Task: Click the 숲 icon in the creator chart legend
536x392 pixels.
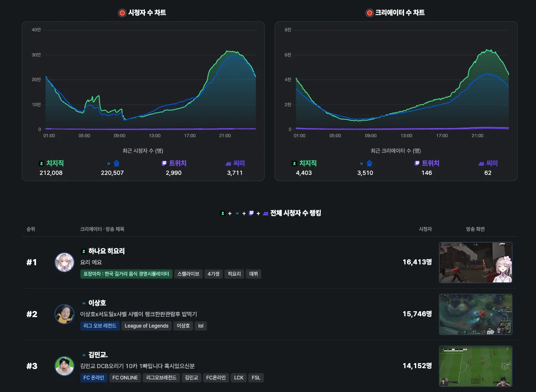Action: click(361, 164)
